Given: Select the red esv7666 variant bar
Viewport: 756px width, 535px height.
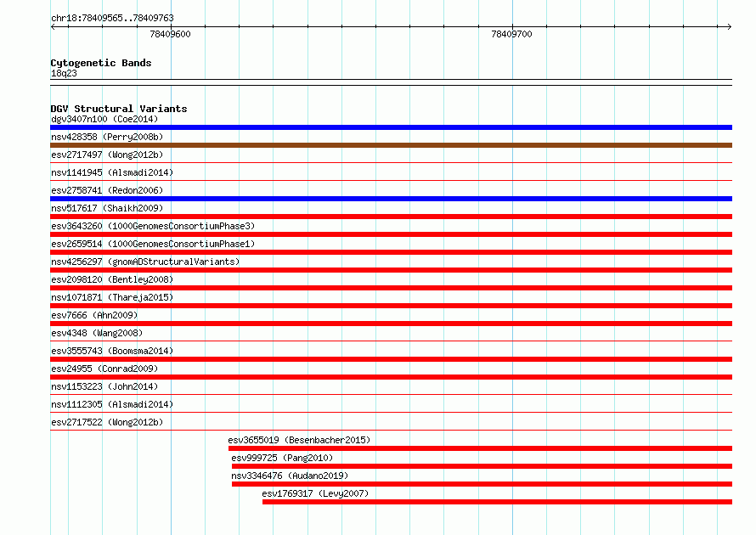Looking at the screenshot, I should pyautogui.click(x=391, y=324).
